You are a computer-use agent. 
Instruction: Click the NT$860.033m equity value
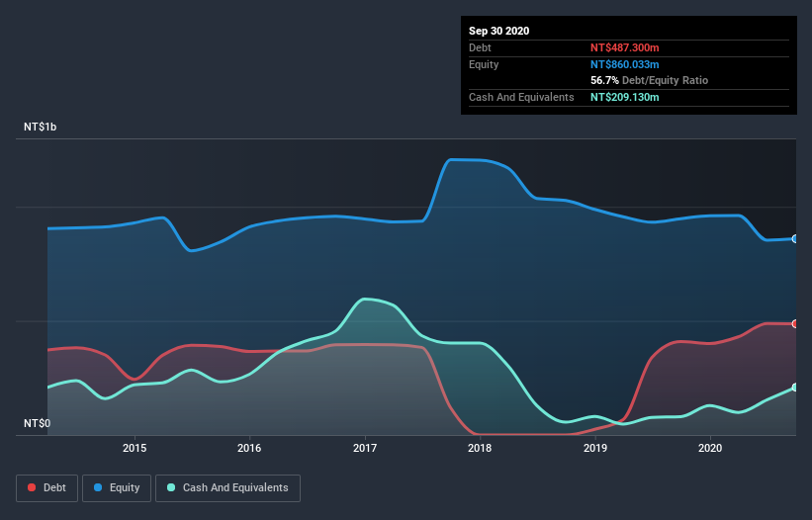pyautogui.click(x=624, y=64)
